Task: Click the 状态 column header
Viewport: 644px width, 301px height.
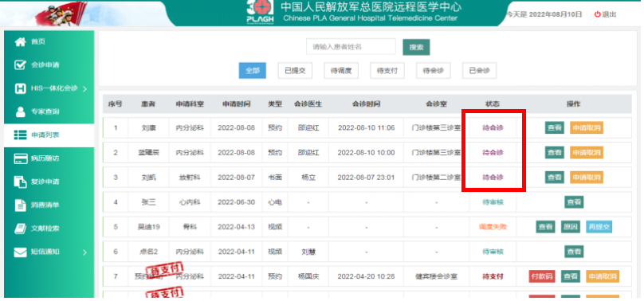Action: click(x=493, y=104)
